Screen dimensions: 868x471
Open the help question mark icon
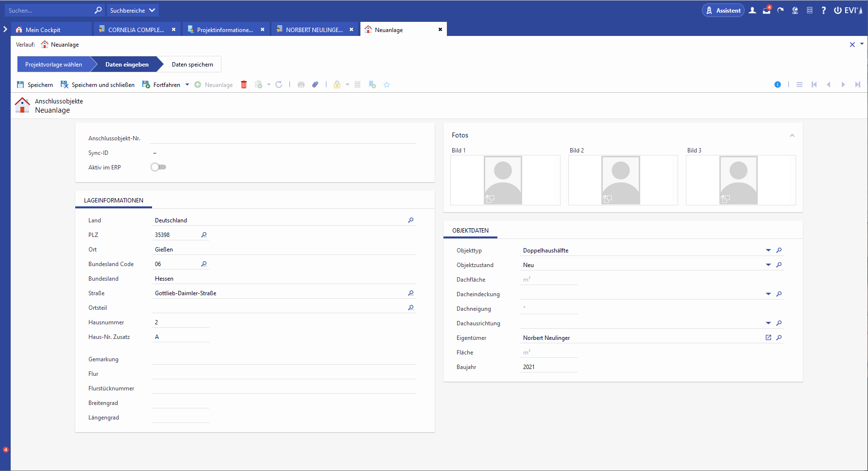tap(824, 10)
